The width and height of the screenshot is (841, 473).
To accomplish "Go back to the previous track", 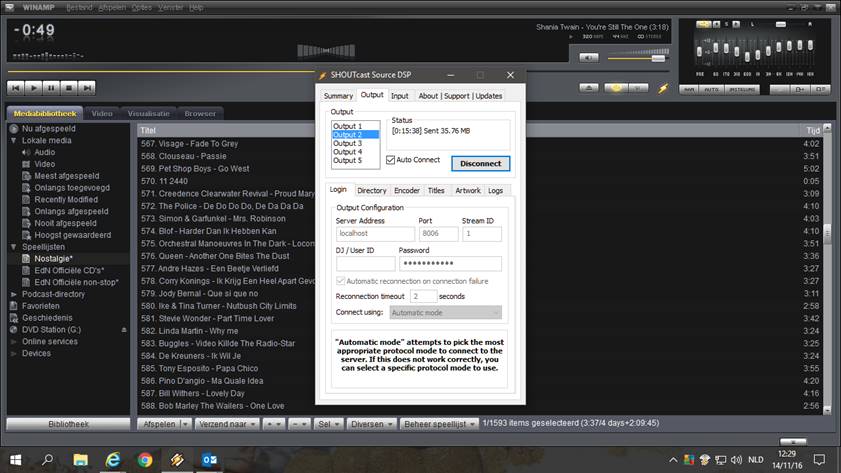I will click(16, 88).
